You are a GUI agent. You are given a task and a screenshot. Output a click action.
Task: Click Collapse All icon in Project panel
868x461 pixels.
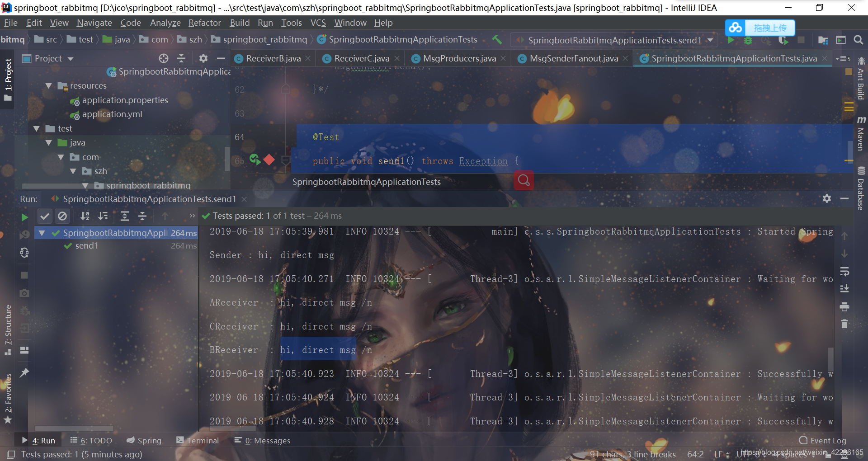pos(181,58)
